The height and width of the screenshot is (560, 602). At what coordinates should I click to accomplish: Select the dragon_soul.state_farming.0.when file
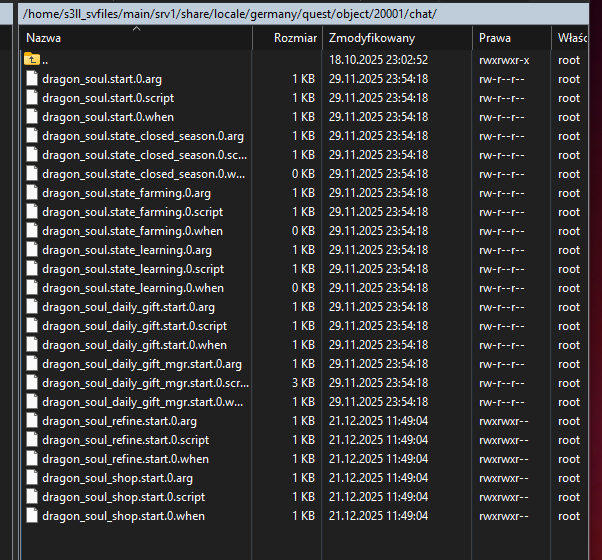point(132,231)
